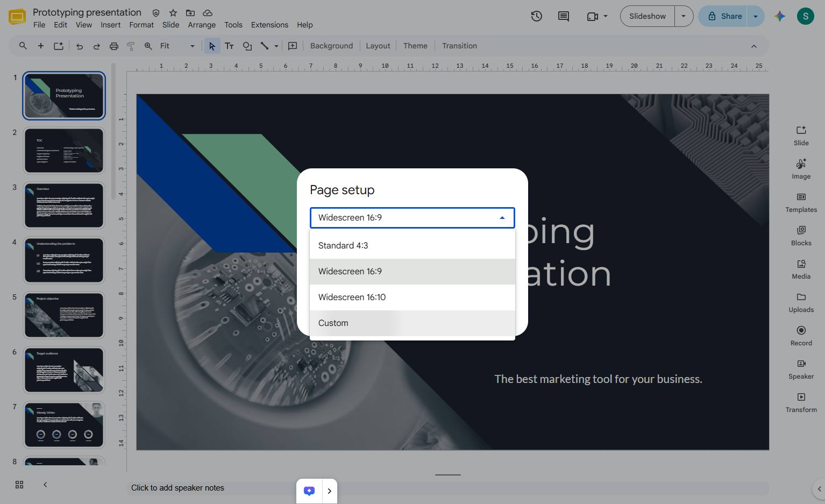
Task: Open the grid view icon
Action: [x=19, y=485]
